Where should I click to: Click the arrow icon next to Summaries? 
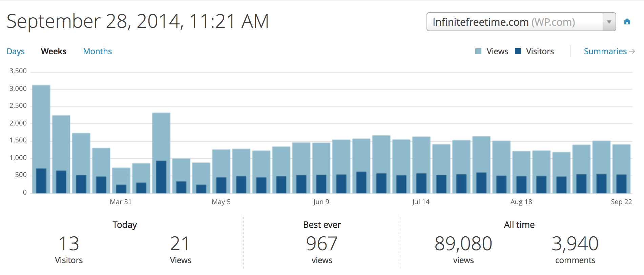(632, 51)
